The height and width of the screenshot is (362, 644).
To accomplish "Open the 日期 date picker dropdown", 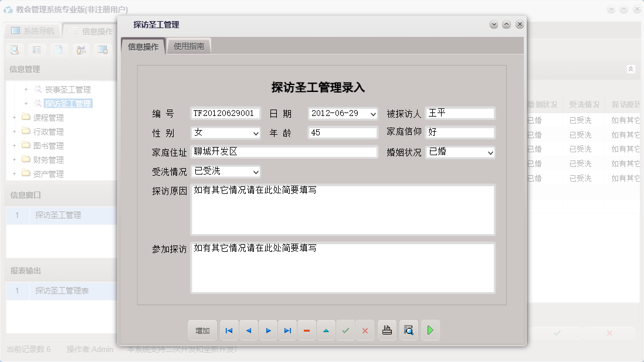I will (374, 113).
